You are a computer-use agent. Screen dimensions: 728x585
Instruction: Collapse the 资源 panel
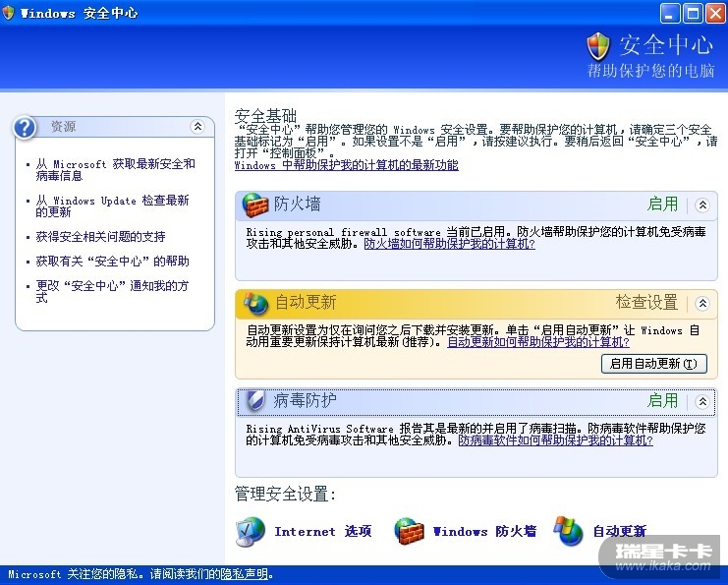[x=197, y=127]
